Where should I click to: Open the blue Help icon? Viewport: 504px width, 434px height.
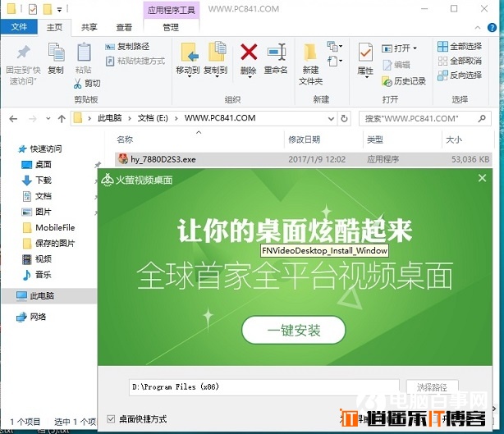[492, 28]
